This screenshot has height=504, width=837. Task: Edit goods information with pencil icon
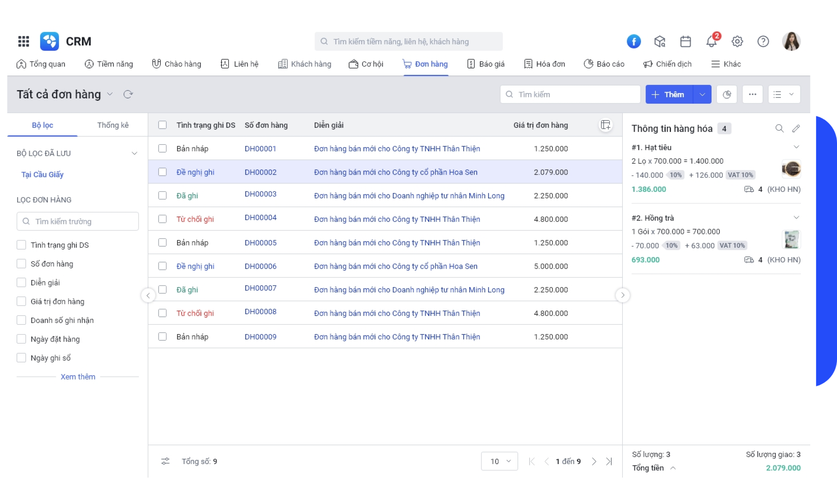click(x=796, y=128)
